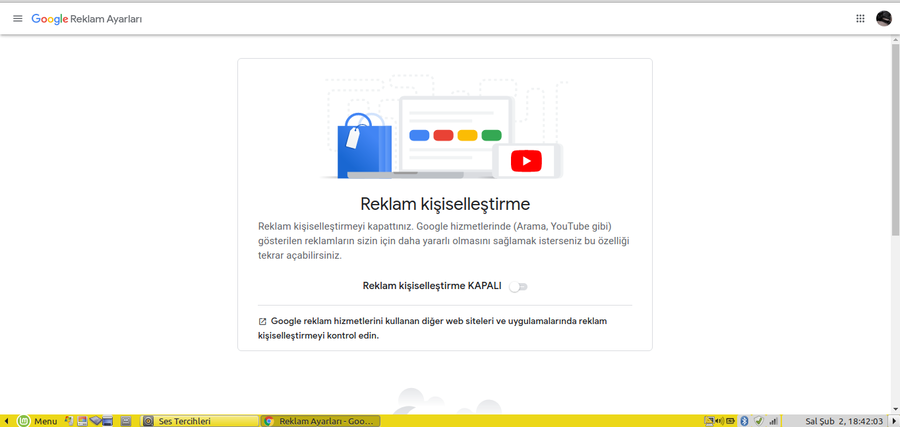Click the show desktop taskbar icon
Screen dimensions: 900x427
pyautogui.click(x=126, y=421)
